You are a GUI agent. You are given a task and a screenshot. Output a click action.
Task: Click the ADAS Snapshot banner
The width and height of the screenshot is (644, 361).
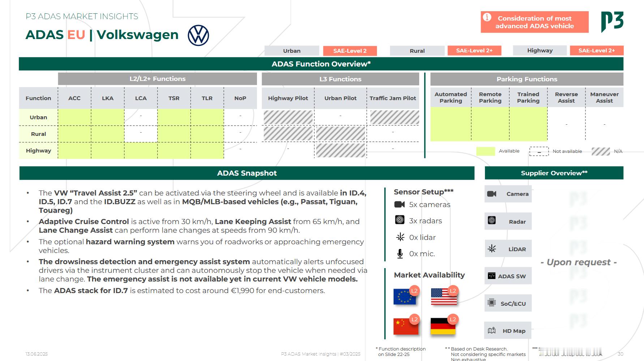point(247,173)
